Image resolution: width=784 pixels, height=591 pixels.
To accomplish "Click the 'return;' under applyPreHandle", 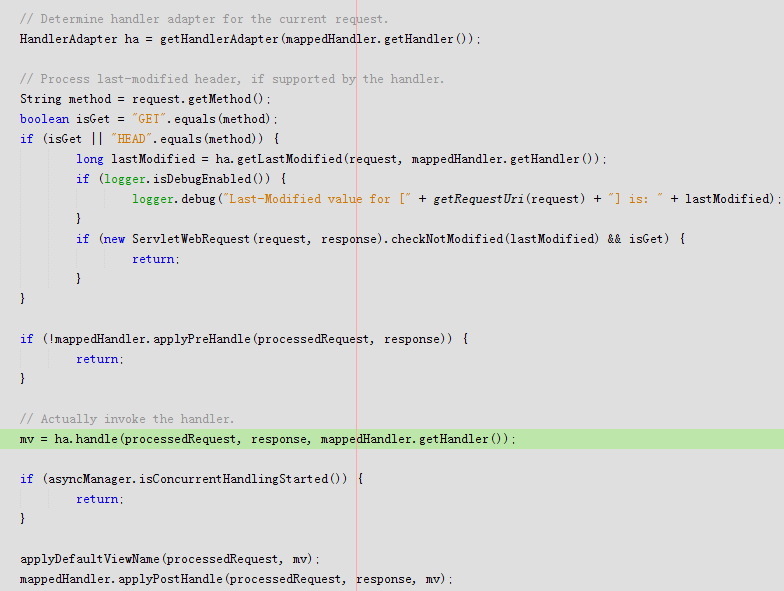I will [100, 359].
